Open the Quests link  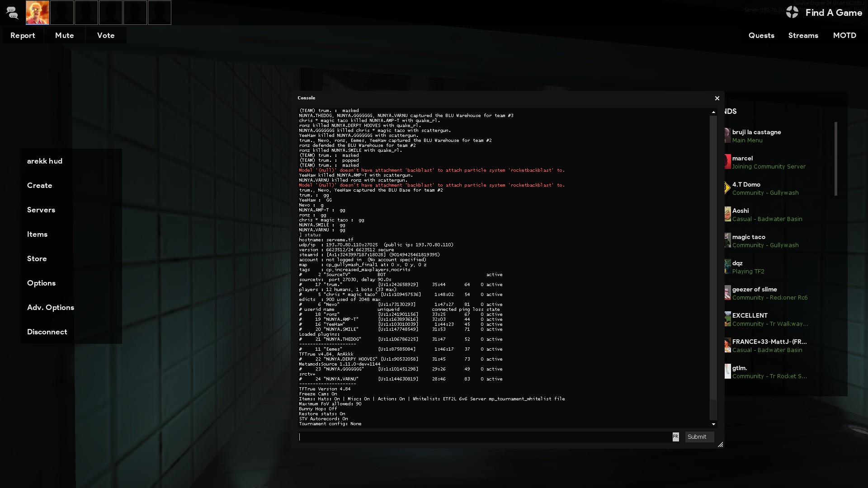761,35
